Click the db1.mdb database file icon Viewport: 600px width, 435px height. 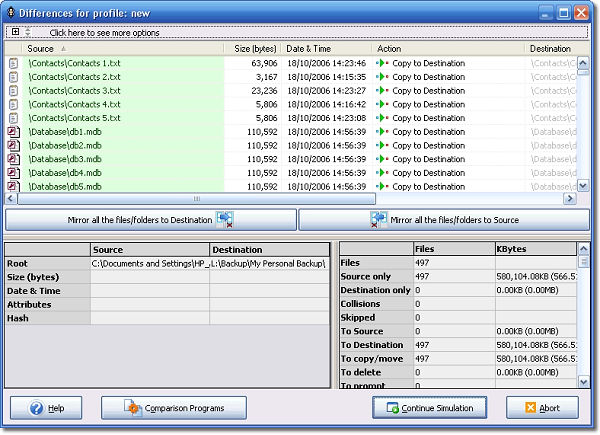pos(14,132)
